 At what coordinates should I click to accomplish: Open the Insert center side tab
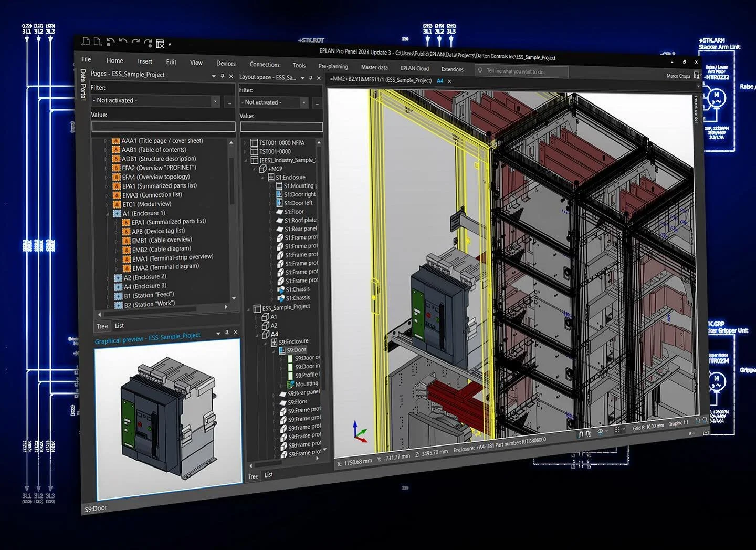(696, 110)
